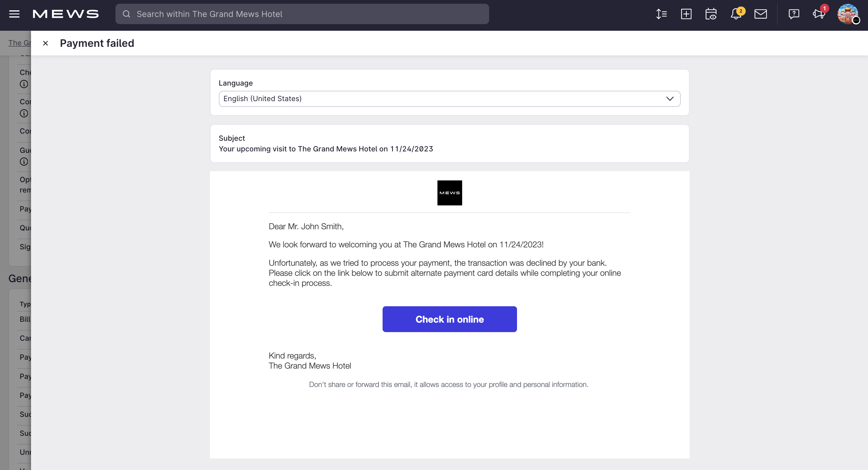Click the Payment failed heading
The height and width of the screenshot is (470, 868).
tap(97, 43)
